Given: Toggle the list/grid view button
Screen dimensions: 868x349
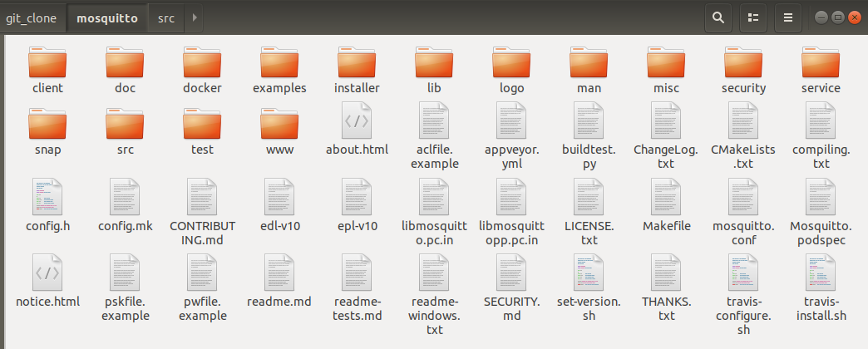Looking at the screenshot, I should click(753, 17).
